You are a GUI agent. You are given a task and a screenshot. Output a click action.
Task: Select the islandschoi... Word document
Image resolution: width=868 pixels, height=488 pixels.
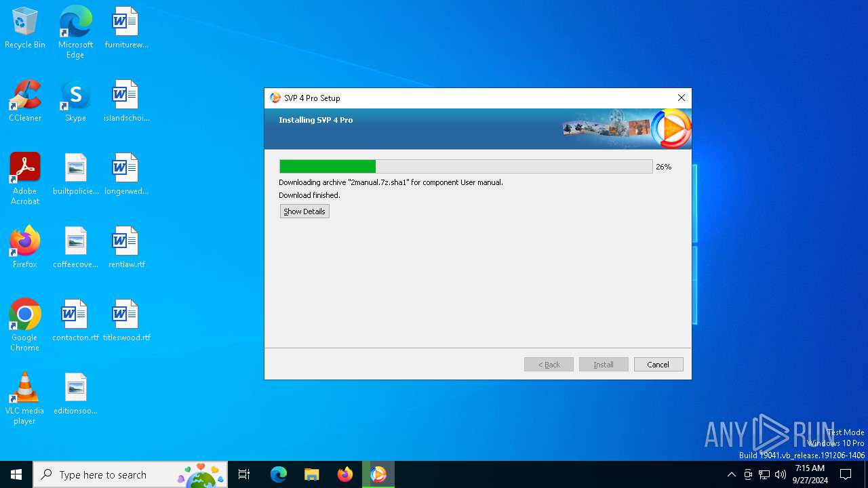click(126, 102)
